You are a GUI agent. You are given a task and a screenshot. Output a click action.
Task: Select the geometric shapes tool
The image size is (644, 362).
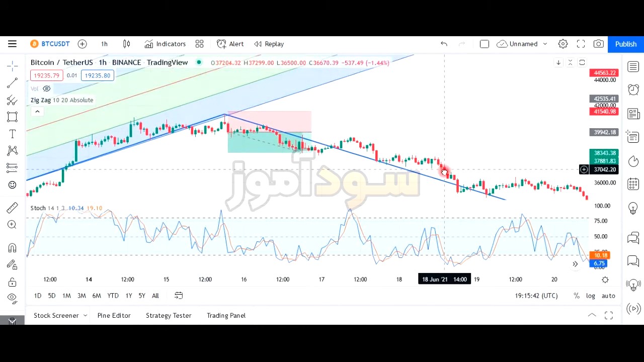[13, 117]
